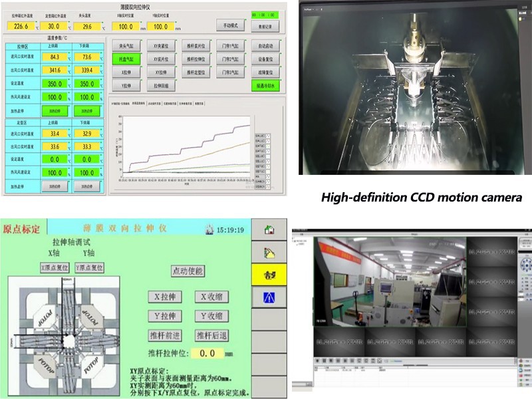Click the clock icon beside 15:19:19
532x399 pixels.
(209, 230)
